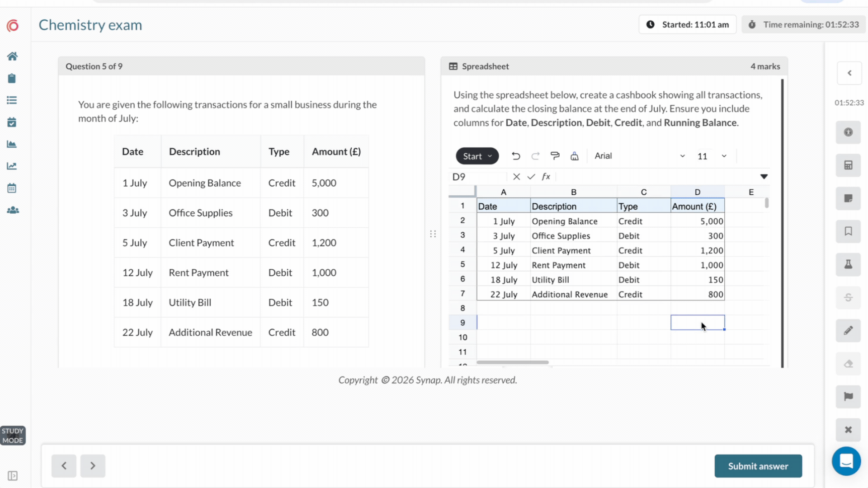Select spreadsheet cell Amount (£) header
The width and height of the screenshot is (868, 488).
click(698, 206)
